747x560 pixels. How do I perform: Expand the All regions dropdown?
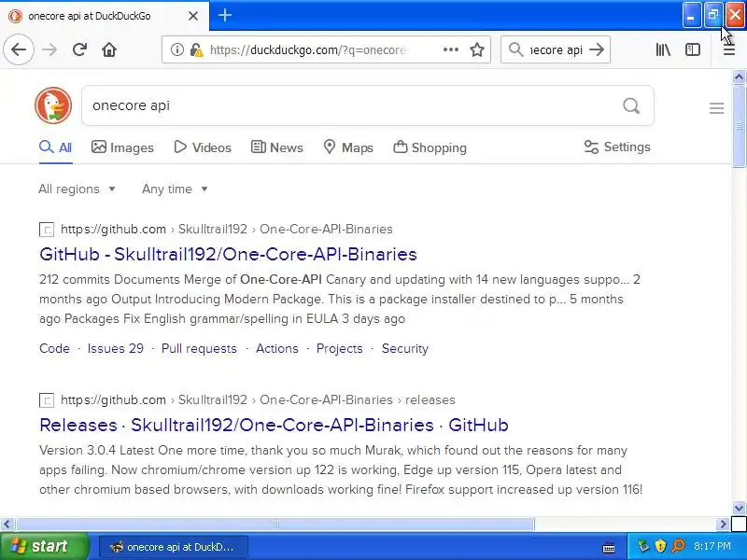(77, 189)
